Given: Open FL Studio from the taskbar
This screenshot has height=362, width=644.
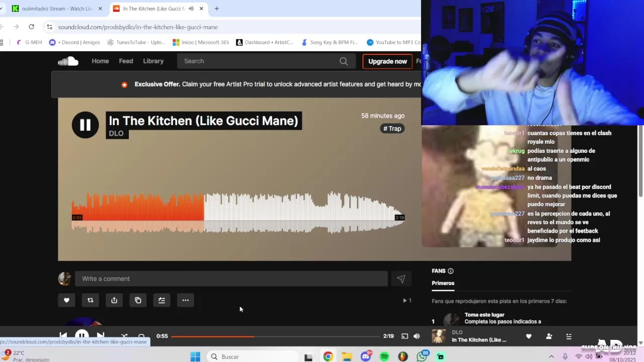Looking at the screenshot, I should 403,356.
